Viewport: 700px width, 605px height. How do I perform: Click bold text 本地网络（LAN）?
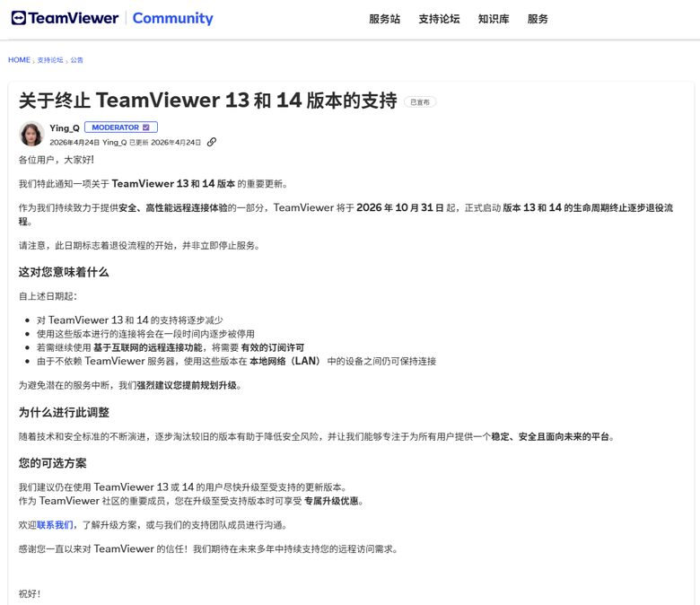tap(285, 361)
